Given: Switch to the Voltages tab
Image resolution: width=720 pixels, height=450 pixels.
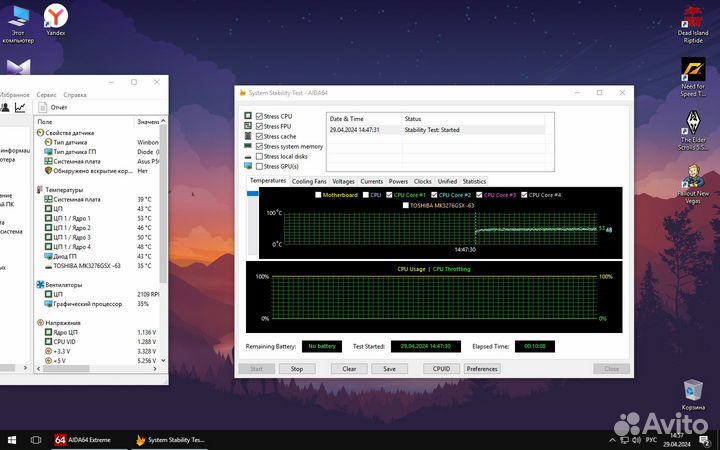Looking at the screenshot, I should (x=343, y=181).
